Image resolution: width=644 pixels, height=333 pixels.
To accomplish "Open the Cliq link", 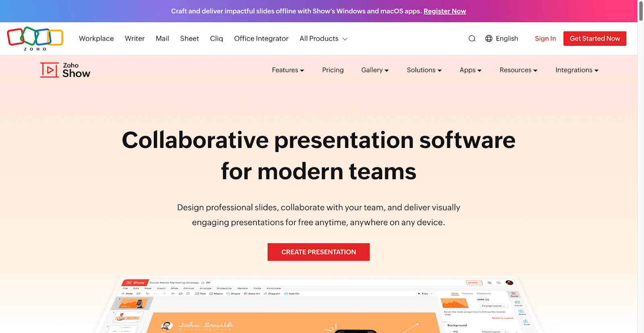I will (217, 39).
